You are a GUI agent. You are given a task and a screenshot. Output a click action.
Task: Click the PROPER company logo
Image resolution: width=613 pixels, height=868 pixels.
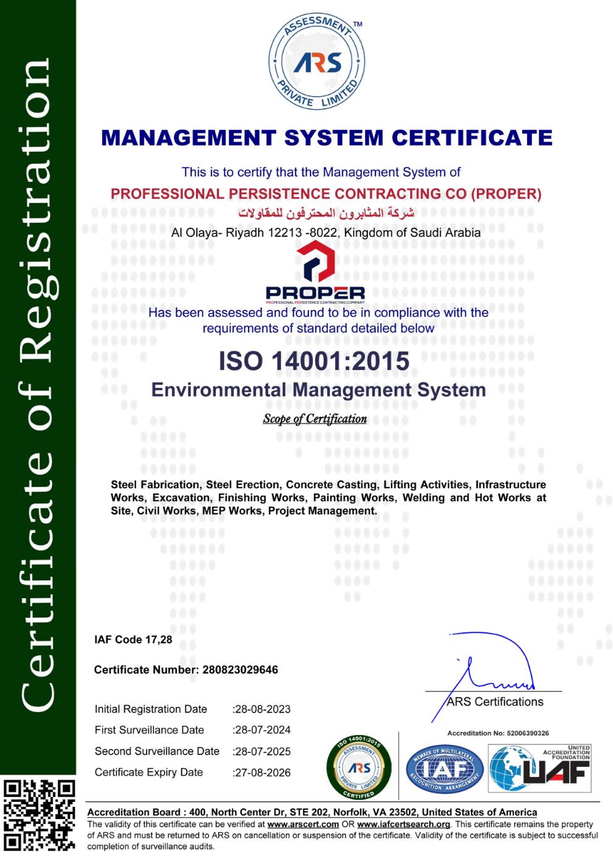[315, 272]
